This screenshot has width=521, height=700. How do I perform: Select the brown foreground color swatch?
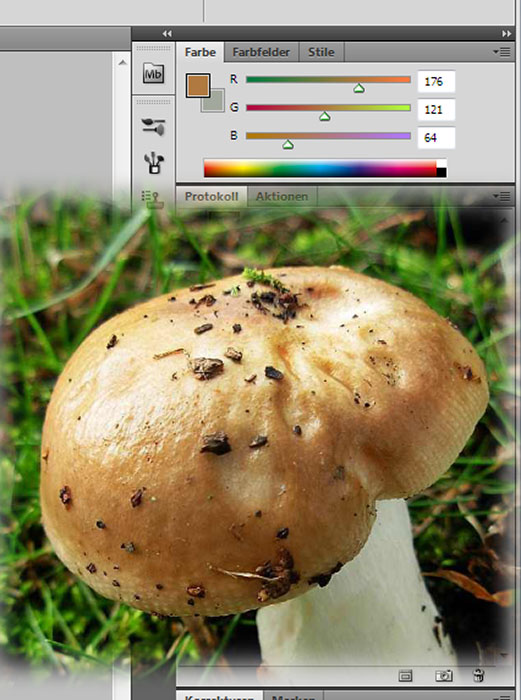coord(198,85)
